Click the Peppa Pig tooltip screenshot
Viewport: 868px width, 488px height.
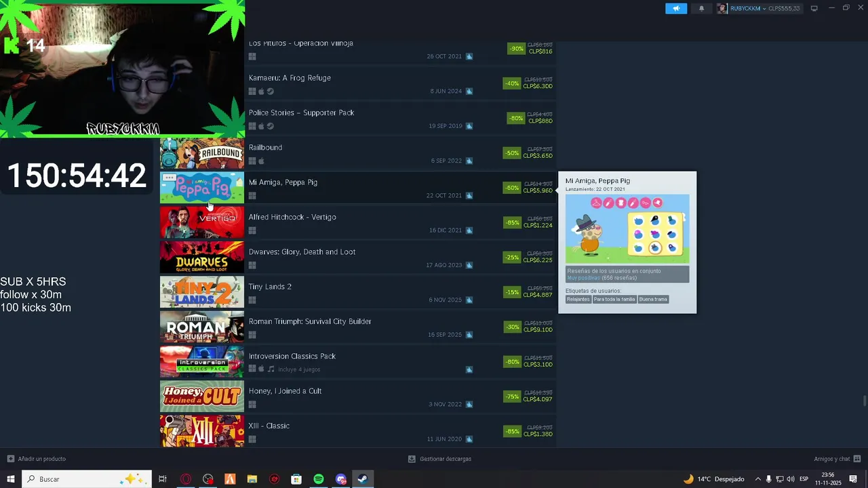[627, 229]
